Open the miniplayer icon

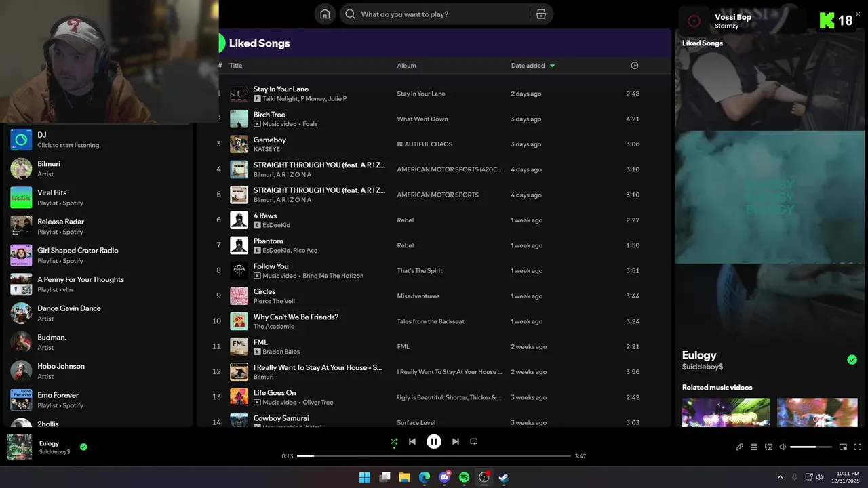[843, 447]
